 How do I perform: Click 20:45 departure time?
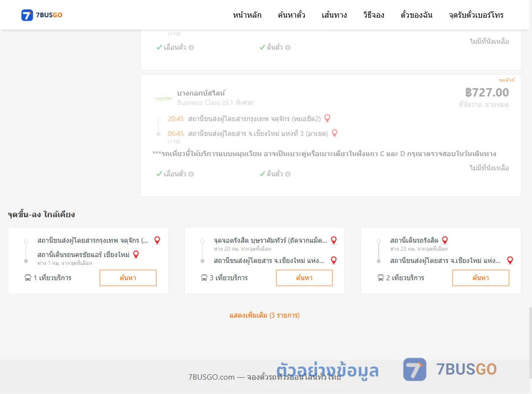tap(175, 119)
